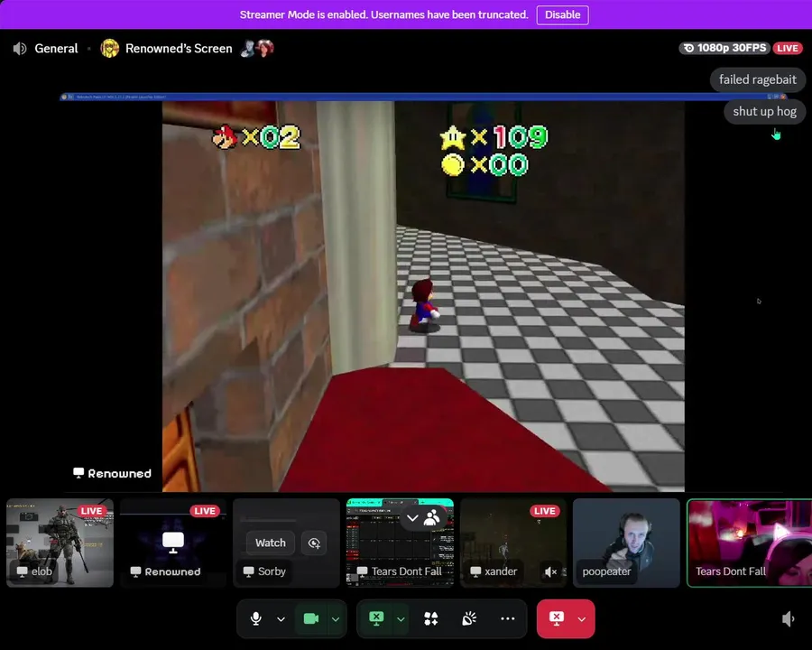Click members icon on Tears Dont Fall tile
This screenshot has width=812, height=650.
pos(431,518)
